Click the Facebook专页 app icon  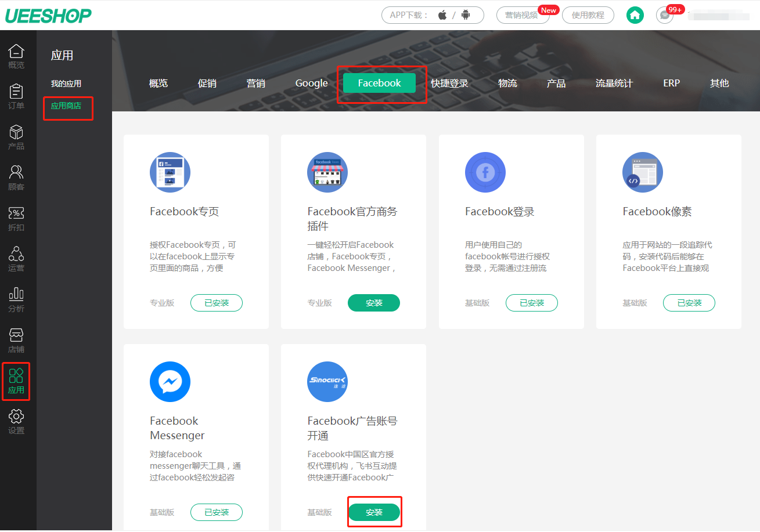pyautogui.click(x=170, y=172)
